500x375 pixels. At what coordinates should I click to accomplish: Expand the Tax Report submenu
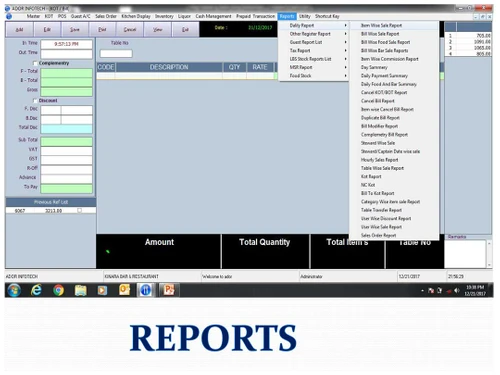coord(314,50)
